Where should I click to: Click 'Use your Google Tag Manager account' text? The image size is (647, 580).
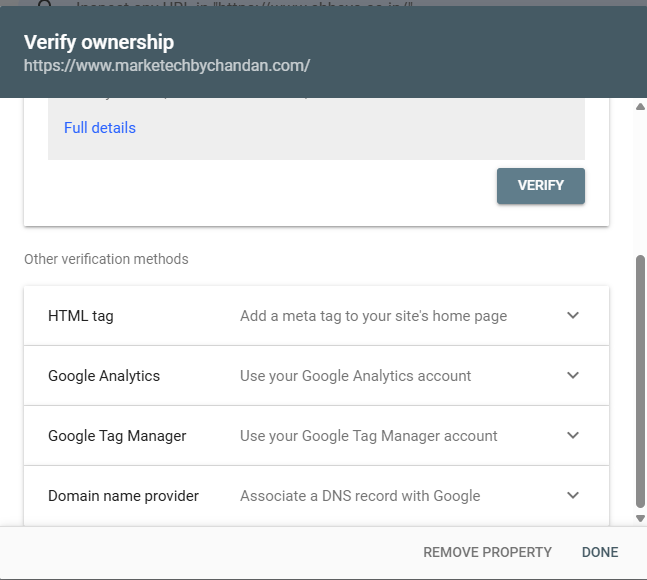pyautogui.click(x=368, y=436)
